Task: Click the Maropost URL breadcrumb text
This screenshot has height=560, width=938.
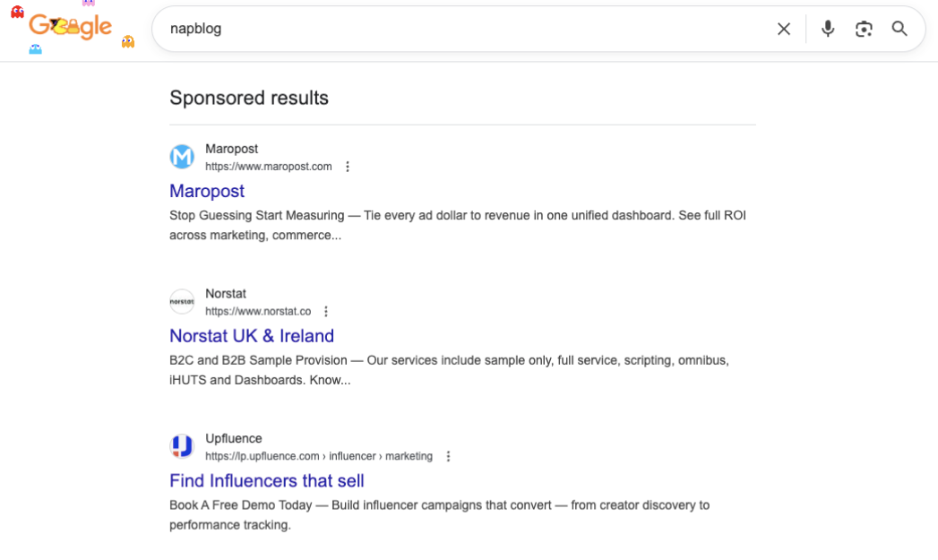Action: 270,167
